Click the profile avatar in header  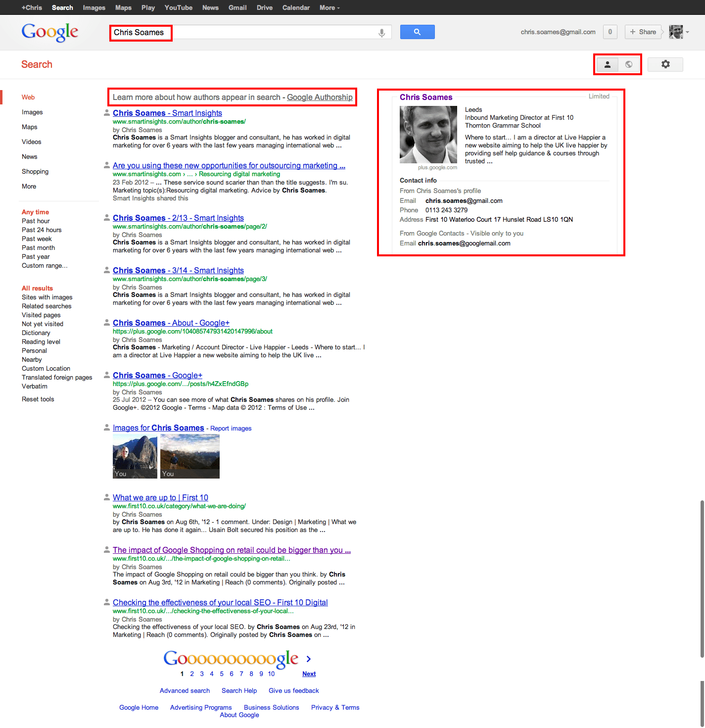(x=675, y=32)
